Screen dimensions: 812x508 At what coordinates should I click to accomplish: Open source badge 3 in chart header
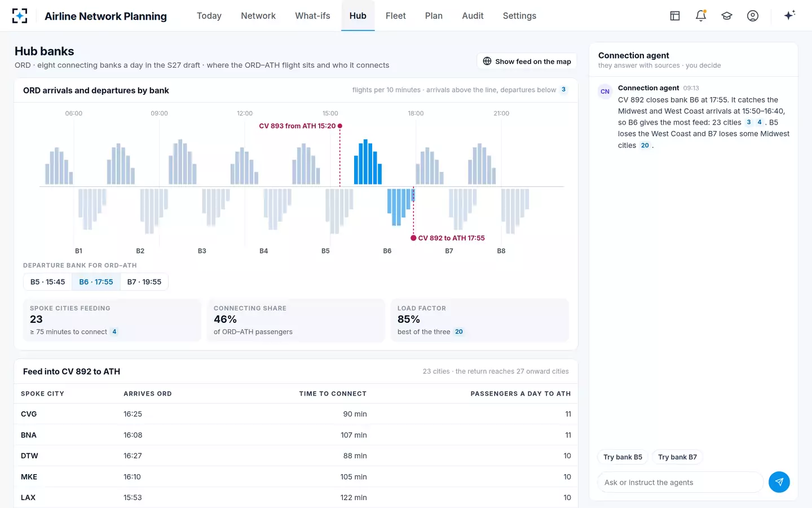coord(563,90)
